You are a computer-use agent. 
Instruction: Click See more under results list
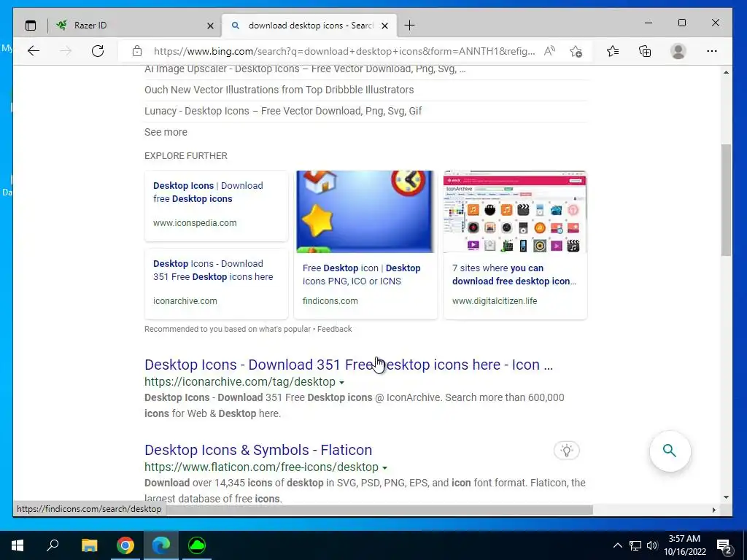pyautogui.click(x=166, y=132)
